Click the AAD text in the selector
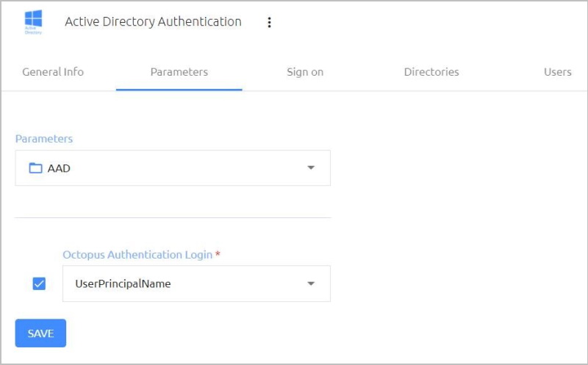Viewport: 588px width, 365px height. click(59, 168)
